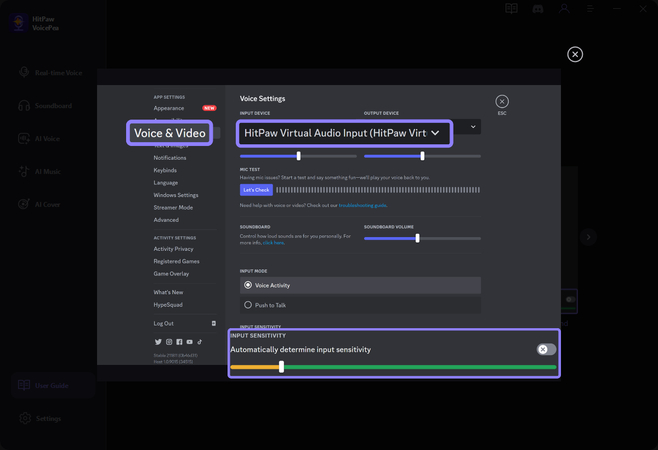Open the hamburger menu icon in top bar
Image resolution: width=658 pixels, height=450 pixels.
coord(590,9)
